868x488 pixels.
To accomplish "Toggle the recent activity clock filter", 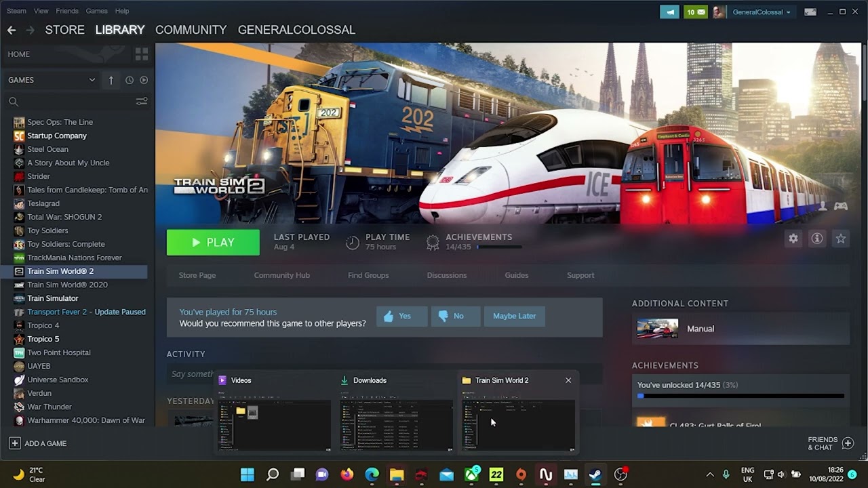I will pyautogui.click(x=130, y=80).
